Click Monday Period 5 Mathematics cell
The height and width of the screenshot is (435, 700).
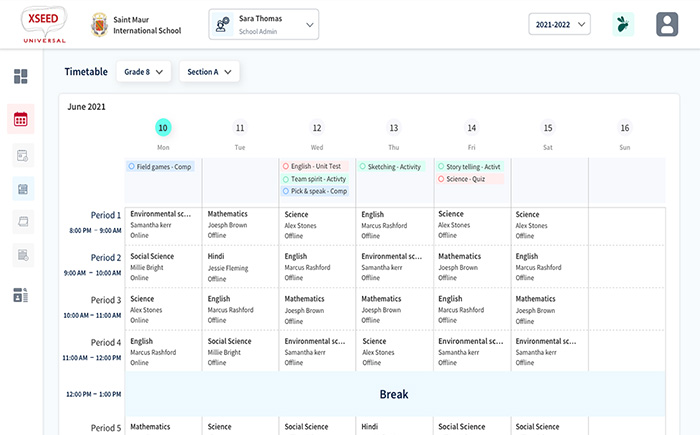point(163,426)
